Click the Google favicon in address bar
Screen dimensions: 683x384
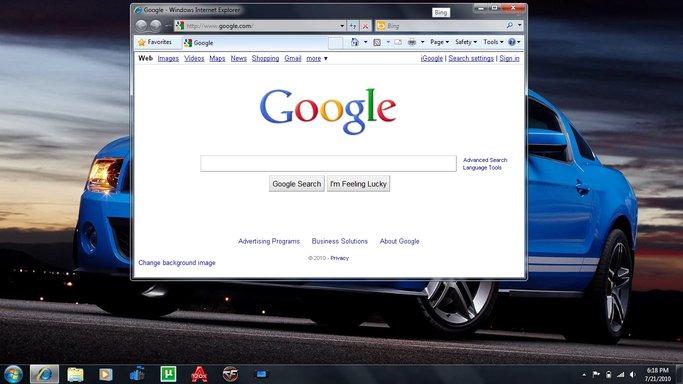click(180, 26)
